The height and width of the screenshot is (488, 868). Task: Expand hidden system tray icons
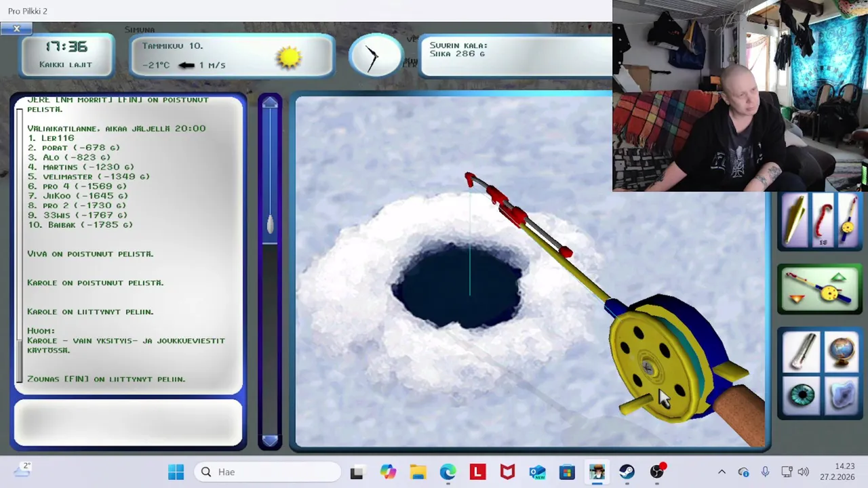click(722, 472)
